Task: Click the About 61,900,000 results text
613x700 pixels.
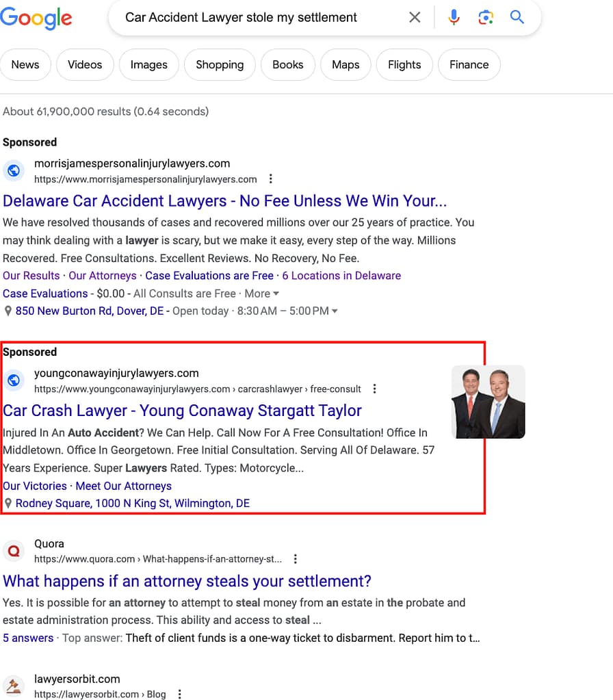Action: point(106,112)
